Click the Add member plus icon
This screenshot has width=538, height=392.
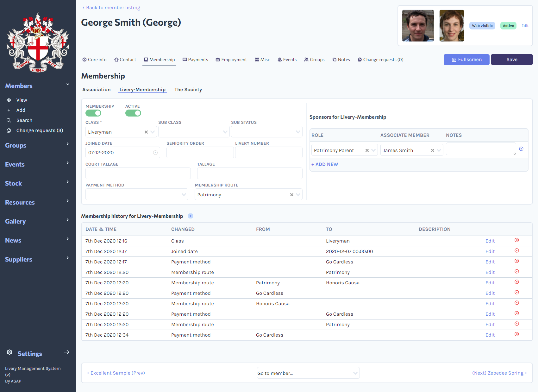click(x=9, y=110)
